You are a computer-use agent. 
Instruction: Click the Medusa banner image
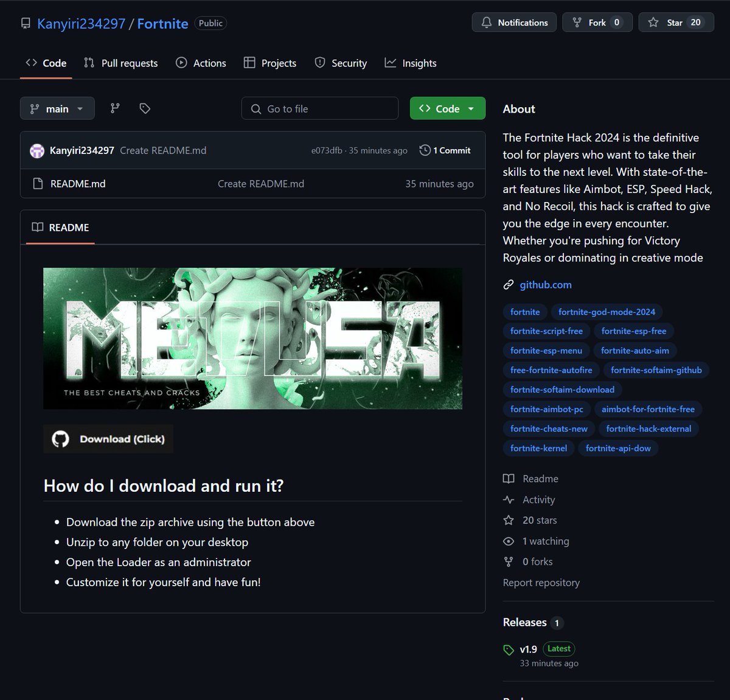coord(252,338)
